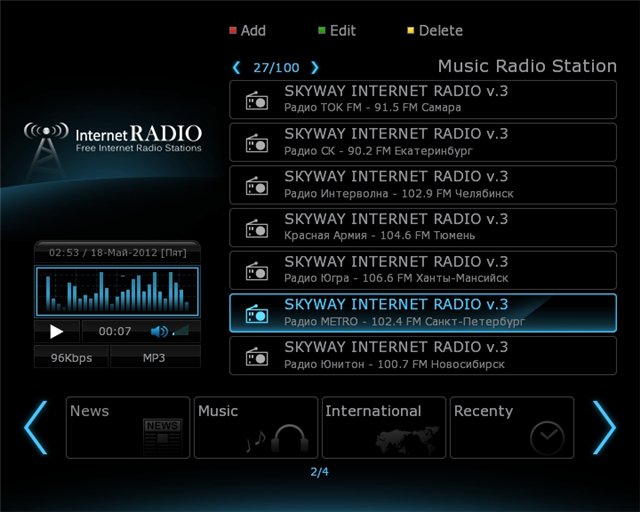Show previous categories with large left arrow

click(36, 427)
